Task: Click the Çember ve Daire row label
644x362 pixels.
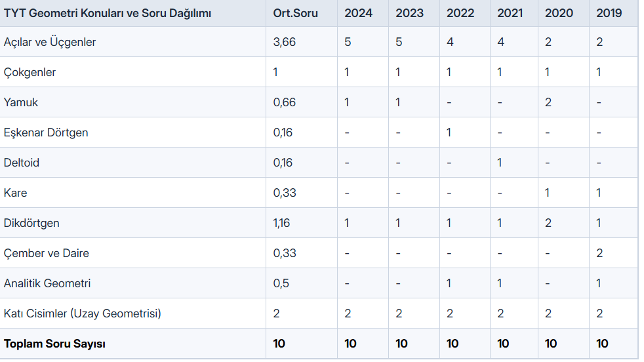Action: click(47, 253)
